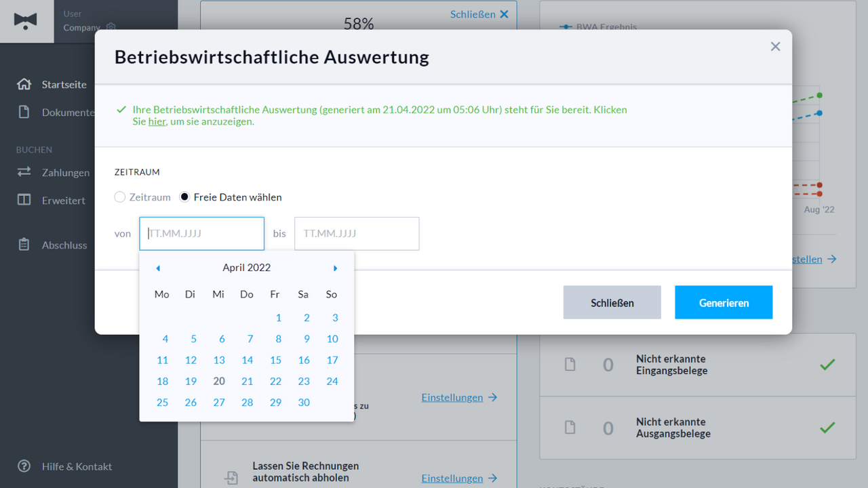Viewport: 868px width, 488px height.
Task: Pick April 3 in the calendar
Action: pyautogui.click(x=335, y=318)
